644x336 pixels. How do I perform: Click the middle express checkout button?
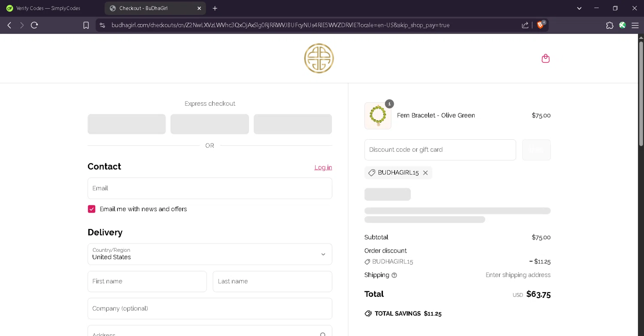[210, 124]
